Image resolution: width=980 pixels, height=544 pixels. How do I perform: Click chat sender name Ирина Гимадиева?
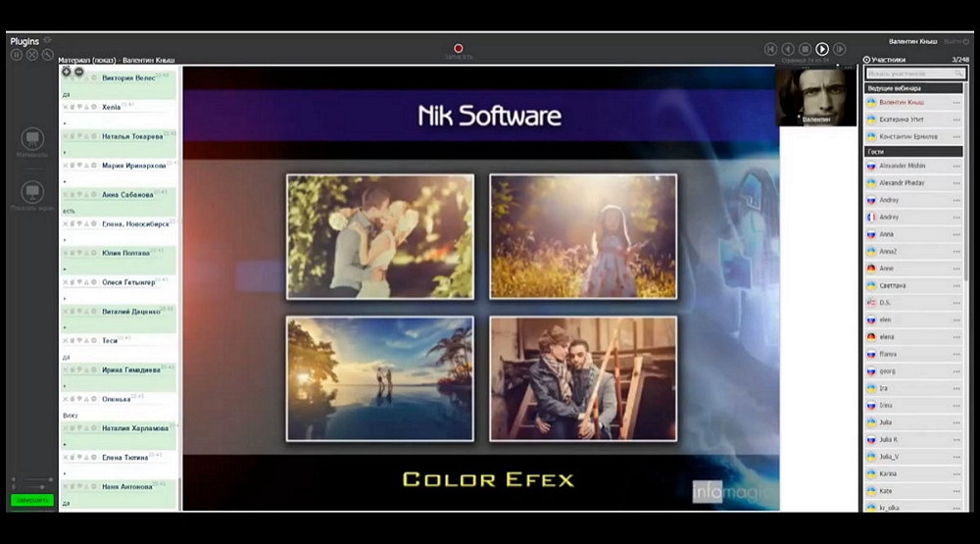pos(131,371)
